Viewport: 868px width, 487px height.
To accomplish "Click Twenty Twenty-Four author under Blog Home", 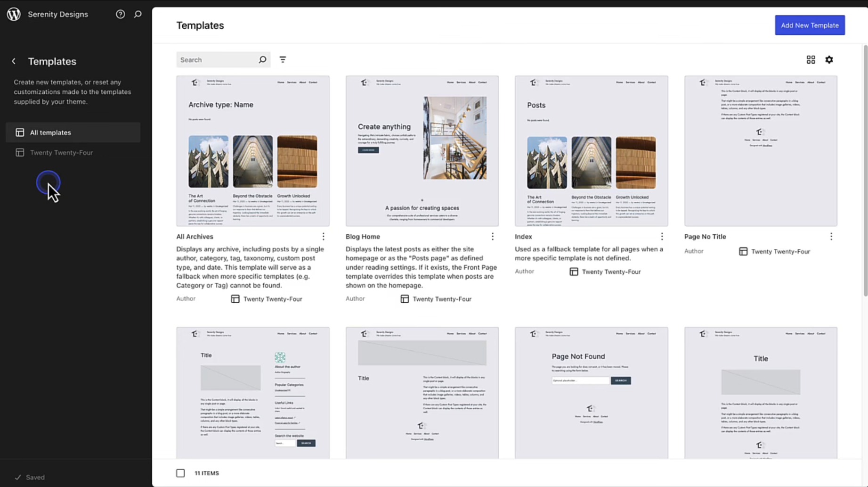I will pos(442,299).
